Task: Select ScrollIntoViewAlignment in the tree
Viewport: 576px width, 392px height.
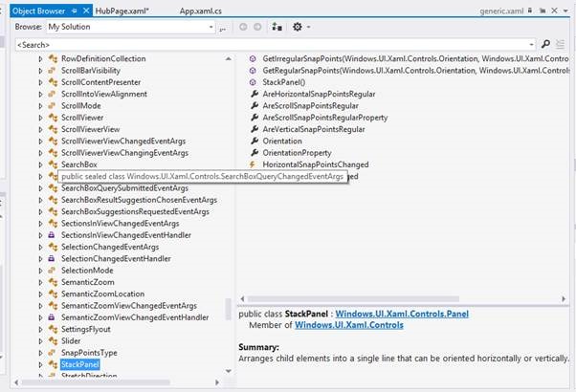Action: [x=104, y=94]
